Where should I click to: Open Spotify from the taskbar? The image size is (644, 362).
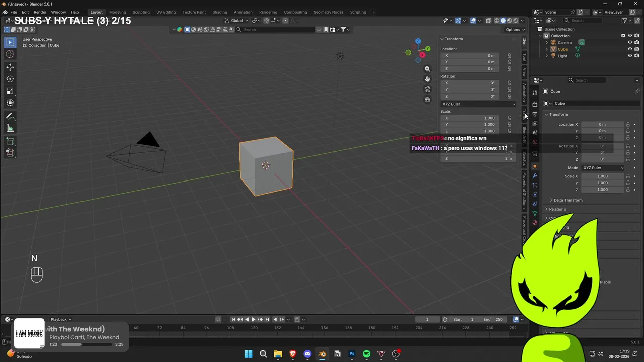click(x=366, y=354)
